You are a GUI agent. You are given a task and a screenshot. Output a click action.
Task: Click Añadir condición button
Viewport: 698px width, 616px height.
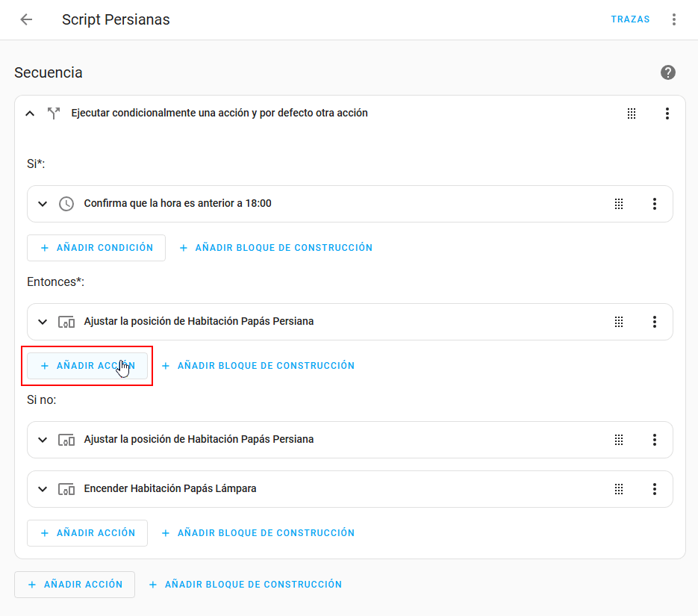point(96,248)
